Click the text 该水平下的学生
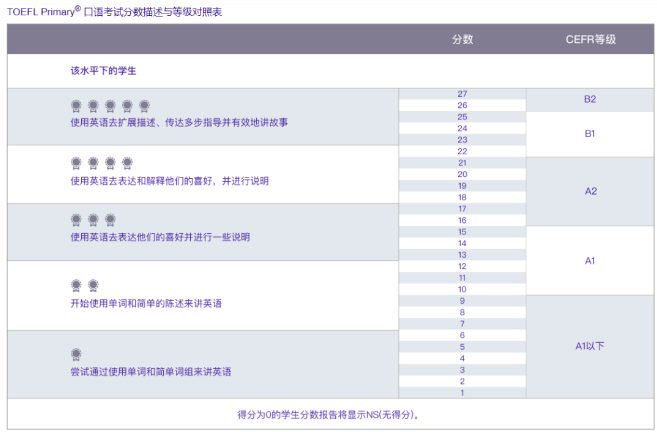 103,70
